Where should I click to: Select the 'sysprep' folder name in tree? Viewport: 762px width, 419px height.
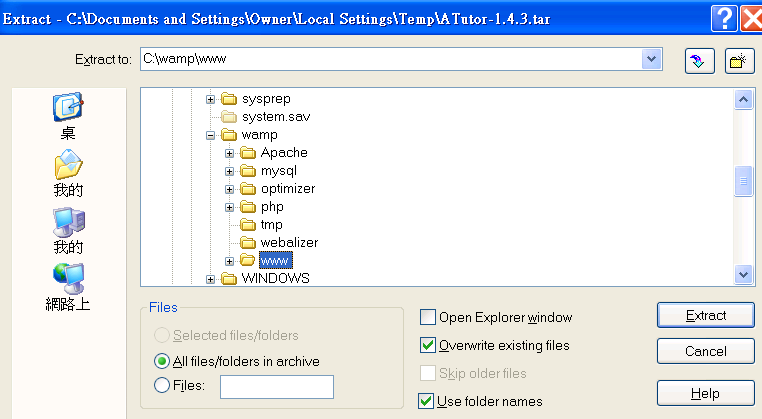(266, 99)
